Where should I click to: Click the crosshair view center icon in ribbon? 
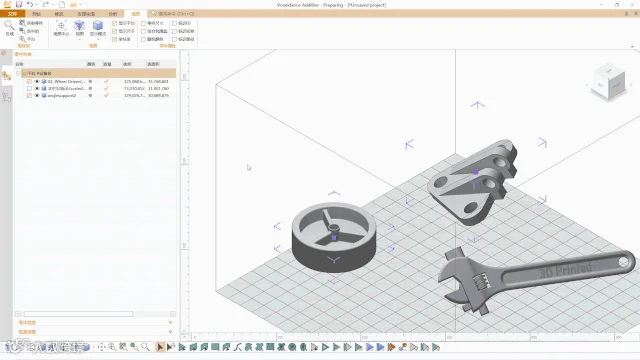(x=61, y=25)
